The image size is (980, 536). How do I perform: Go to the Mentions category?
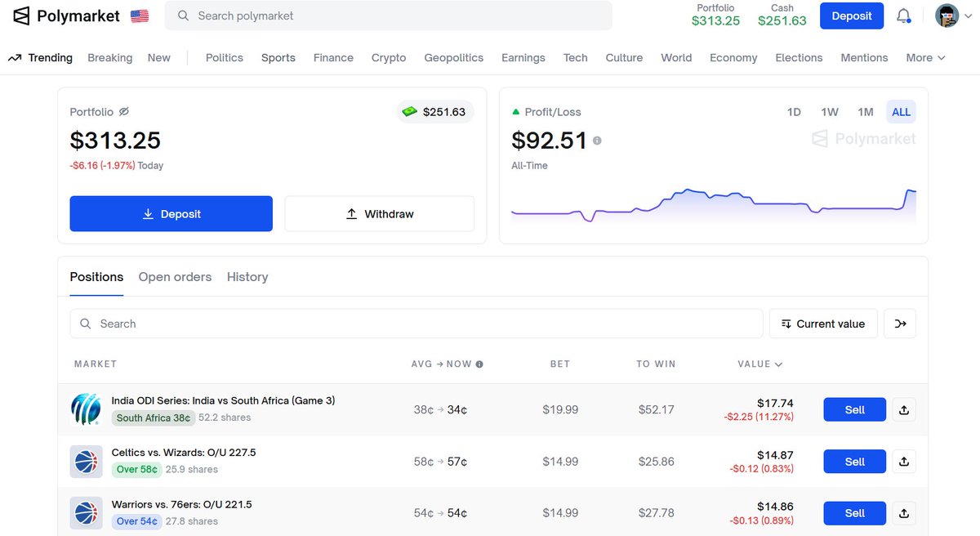pyautogui.click(x=864, y=58)
